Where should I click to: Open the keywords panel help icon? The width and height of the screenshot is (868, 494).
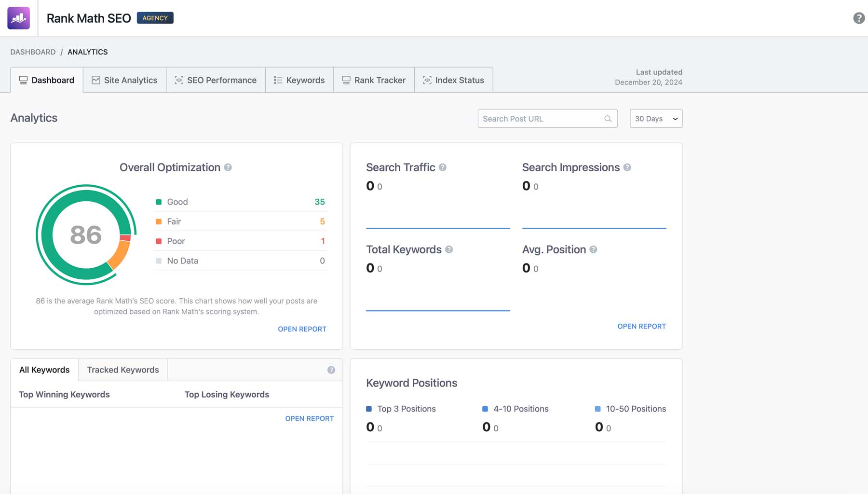click(x=331, y=370)
